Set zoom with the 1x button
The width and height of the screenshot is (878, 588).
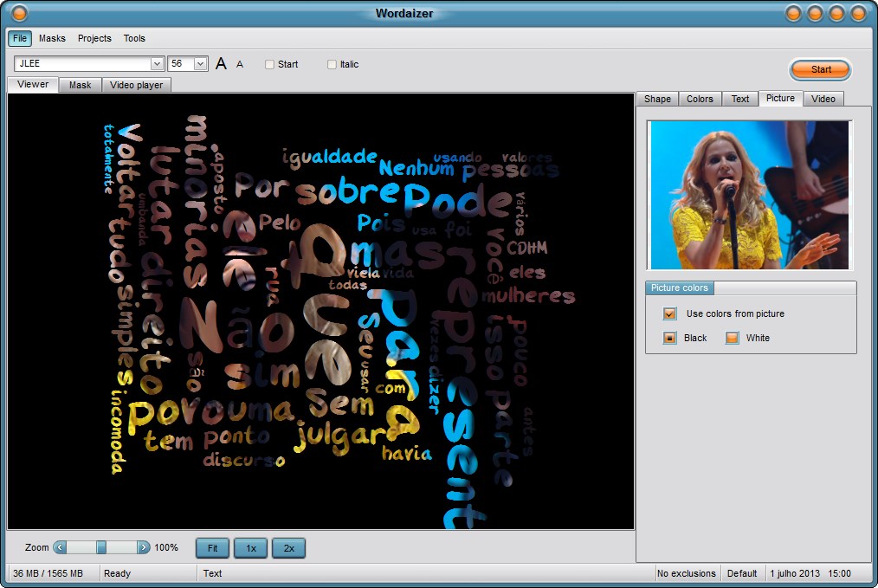pos(251,548)
